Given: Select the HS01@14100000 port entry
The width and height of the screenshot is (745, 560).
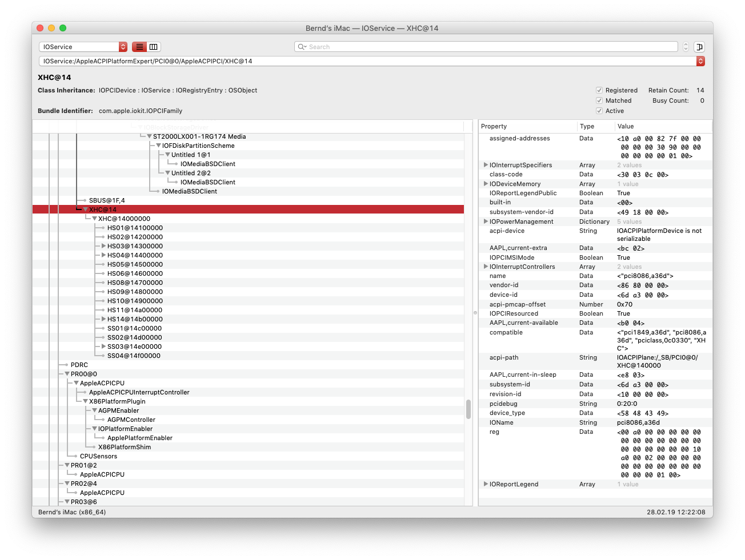Looking at the screenshot, I should (x=135, y=228).
